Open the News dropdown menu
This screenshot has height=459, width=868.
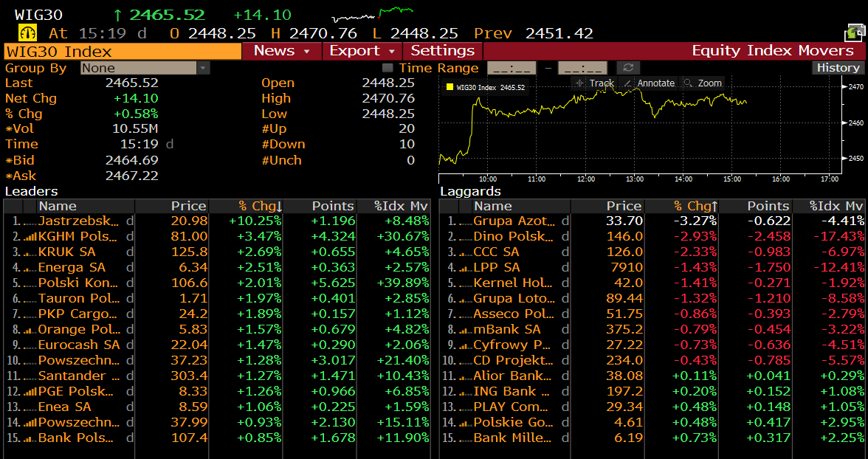tap(282, 51)
